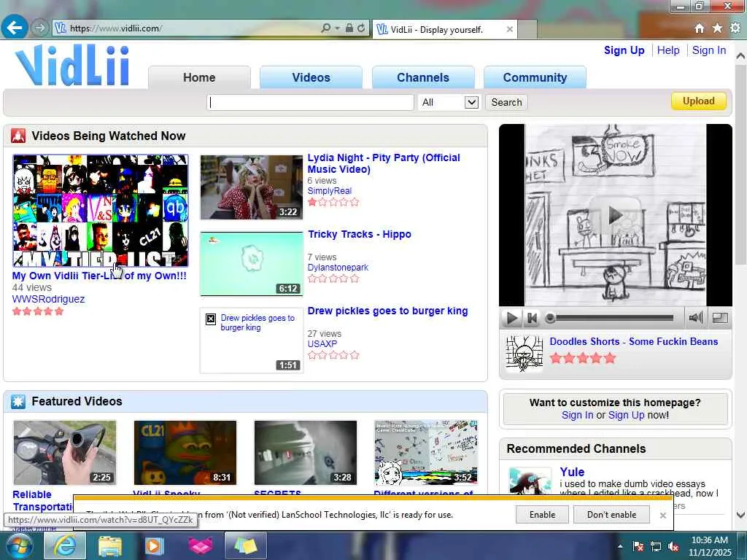Toggle the player fullscreen icon
This screenshot has width=747, height=560.
point(719,318)
